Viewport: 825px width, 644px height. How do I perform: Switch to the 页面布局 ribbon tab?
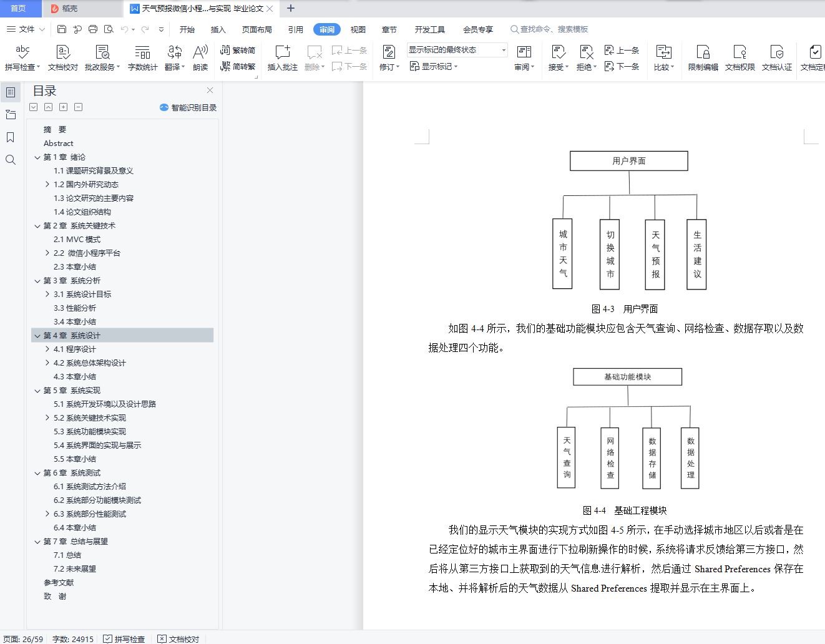[257, 29]
